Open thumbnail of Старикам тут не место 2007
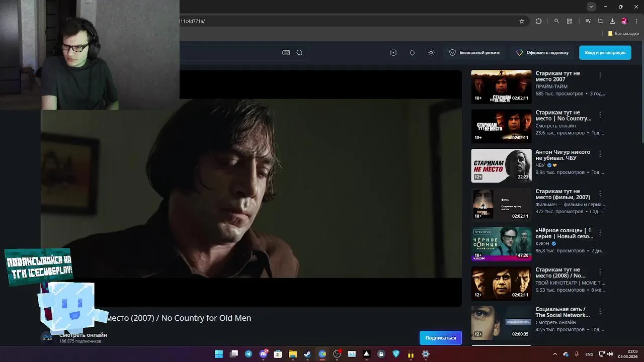644x362 pixels. point(501,87)
